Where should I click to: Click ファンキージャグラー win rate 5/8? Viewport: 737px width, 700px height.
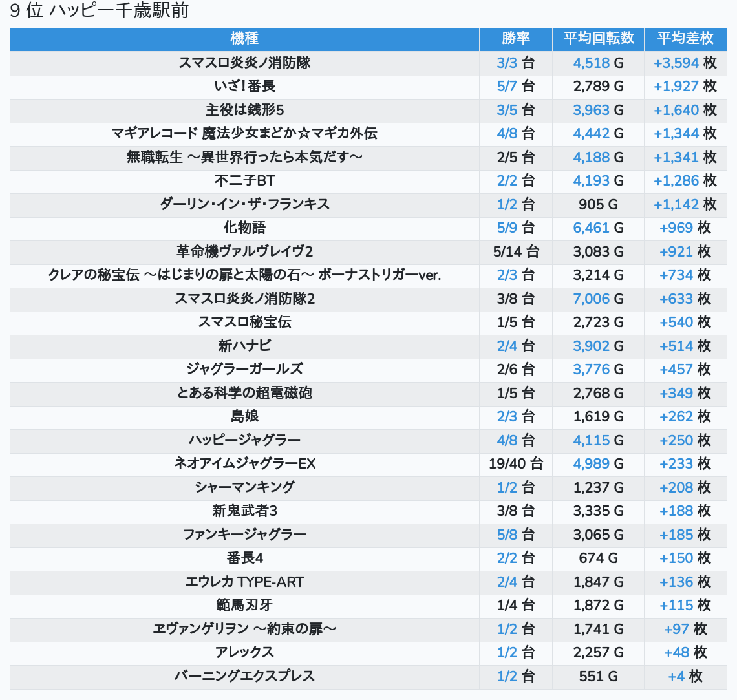tap(507, 535)
